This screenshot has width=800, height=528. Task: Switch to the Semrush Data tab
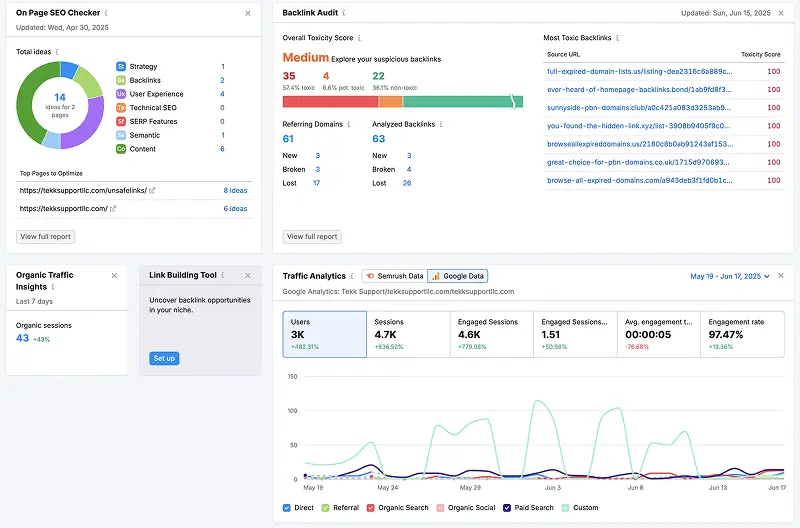pyautogui.click(x=394, y=276)
